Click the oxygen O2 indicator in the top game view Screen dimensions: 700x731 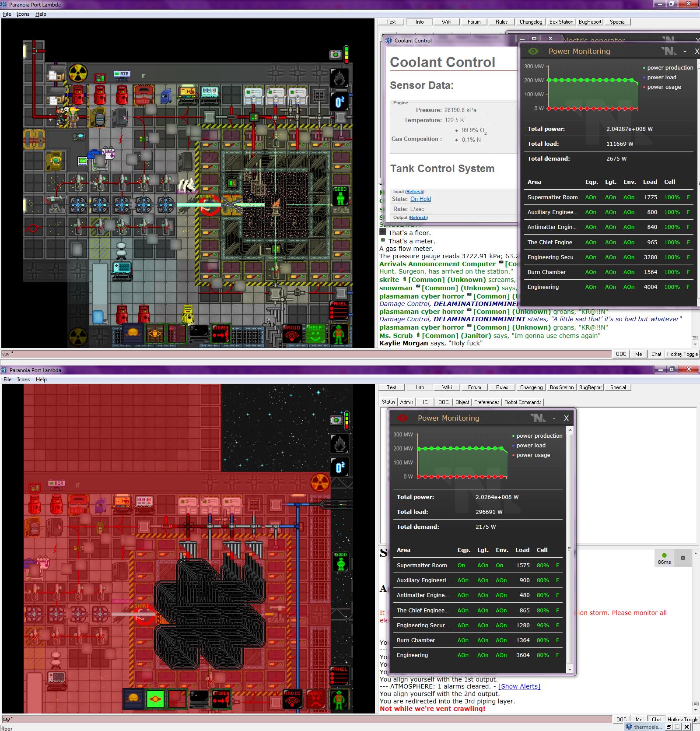[339, 102]
